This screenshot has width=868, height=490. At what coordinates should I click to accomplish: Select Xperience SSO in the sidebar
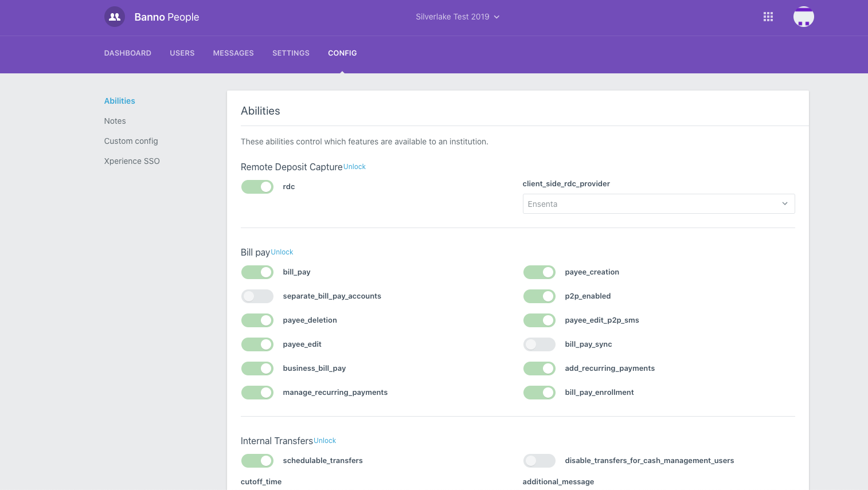coord(132,161)
